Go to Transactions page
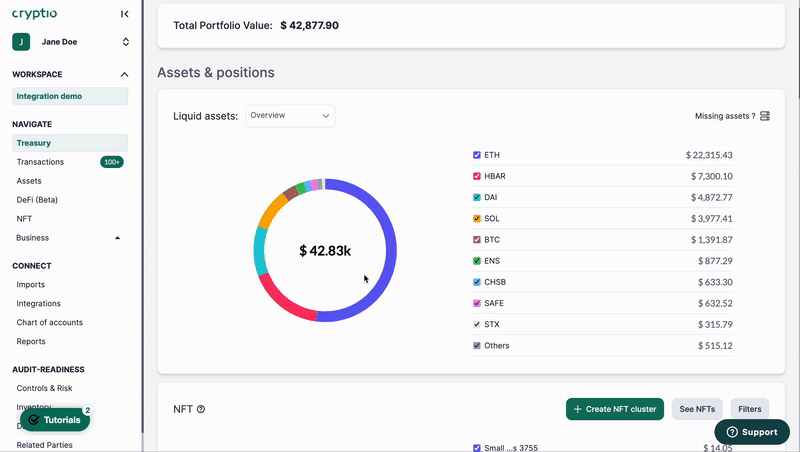 point(40,162)
